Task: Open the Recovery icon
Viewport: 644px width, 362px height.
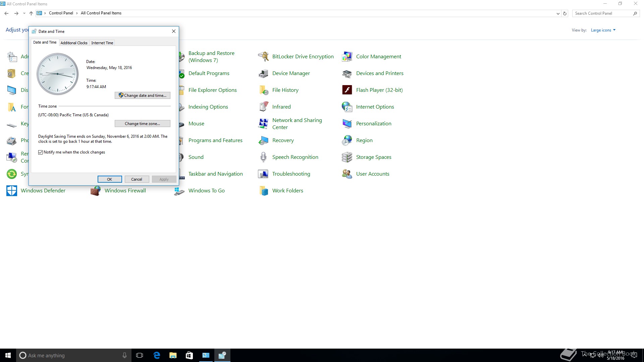Action: coord(263,140)
